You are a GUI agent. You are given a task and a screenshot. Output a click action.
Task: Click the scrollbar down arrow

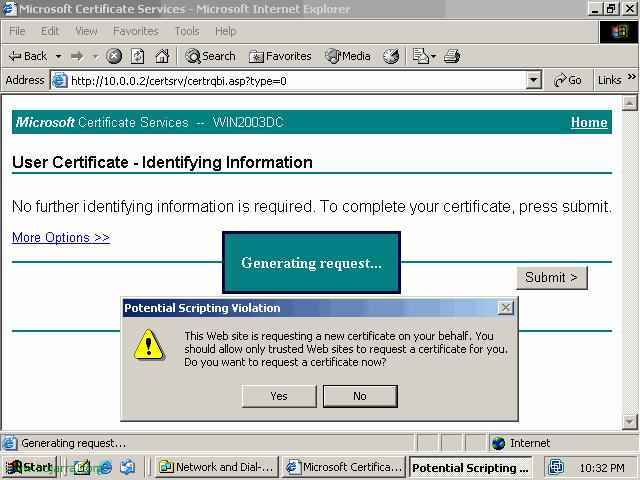(629, 421)
